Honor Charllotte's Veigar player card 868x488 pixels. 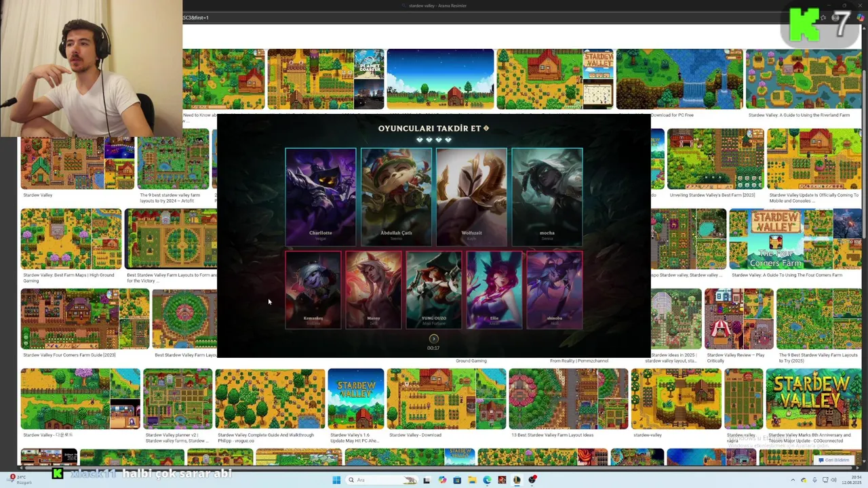pyautogui.click(x=320, y=197)
